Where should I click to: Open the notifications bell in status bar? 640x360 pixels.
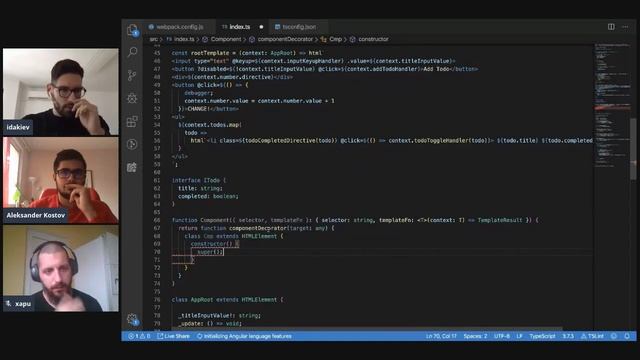(x=627, y=336)
